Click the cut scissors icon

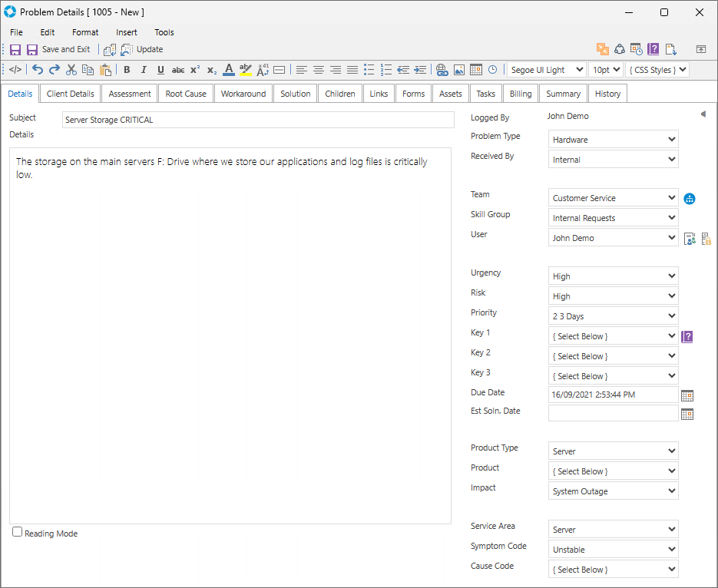tap(71, 70)
